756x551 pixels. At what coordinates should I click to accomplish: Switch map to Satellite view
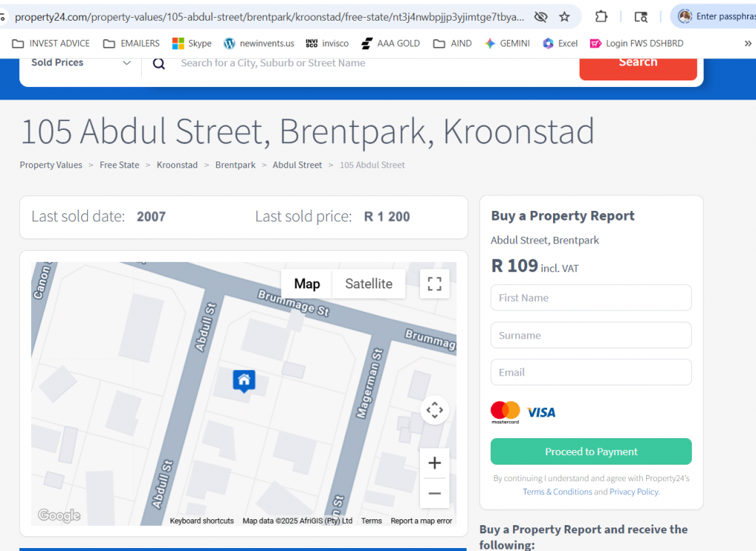click(368, 284)
